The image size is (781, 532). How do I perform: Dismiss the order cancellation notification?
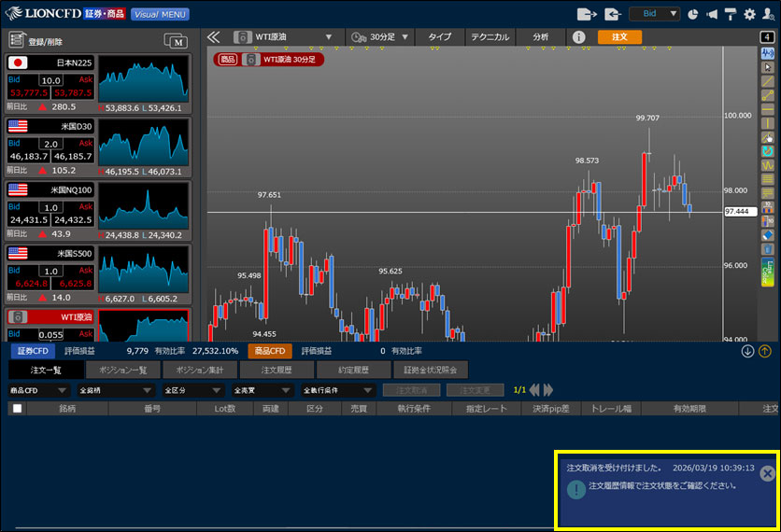pyautogui.click(x=767, y=473)
